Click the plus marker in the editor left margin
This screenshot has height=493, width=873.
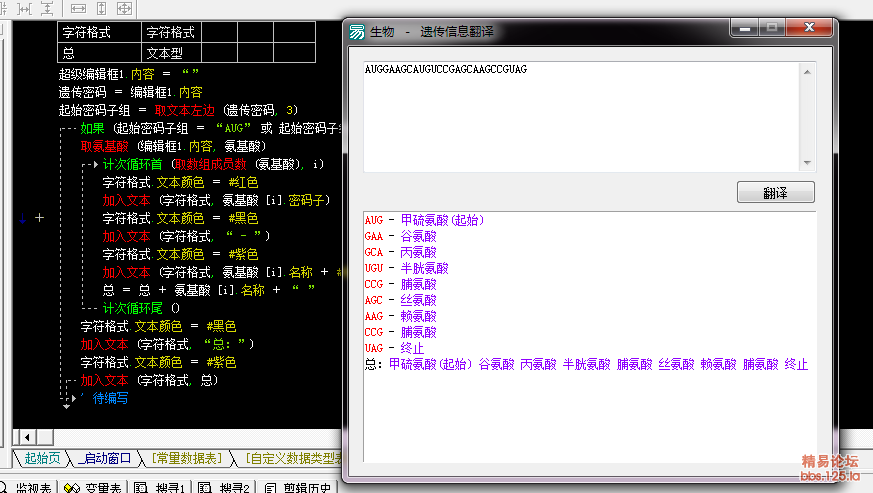[x=40, y=218]
